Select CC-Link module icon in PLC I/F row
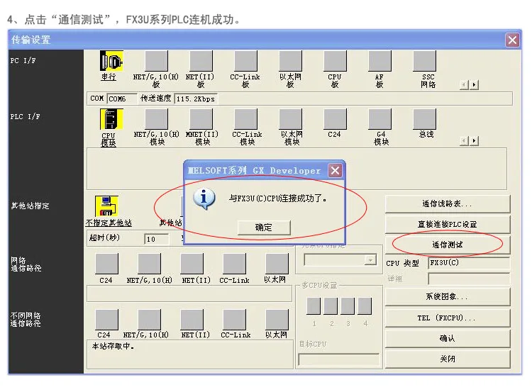Image resolution: width=532 pixels, height=392 pixels. coord(245,119)
